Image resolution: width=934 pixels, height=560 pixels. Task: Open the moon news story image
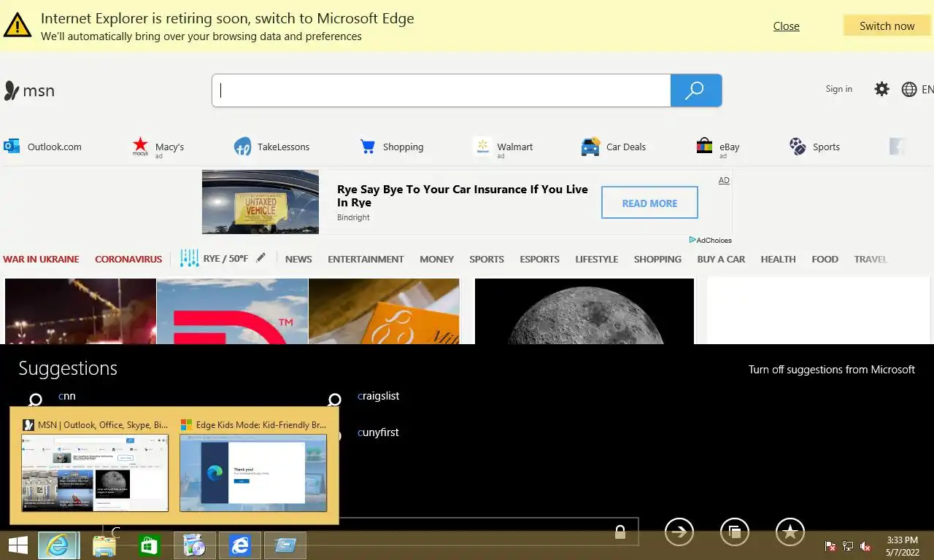584,311
